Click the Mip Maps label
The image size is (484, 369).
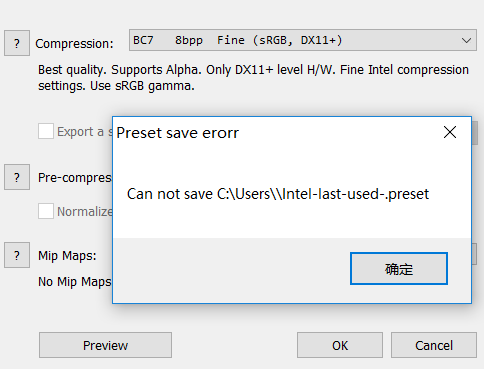(67, 255)
